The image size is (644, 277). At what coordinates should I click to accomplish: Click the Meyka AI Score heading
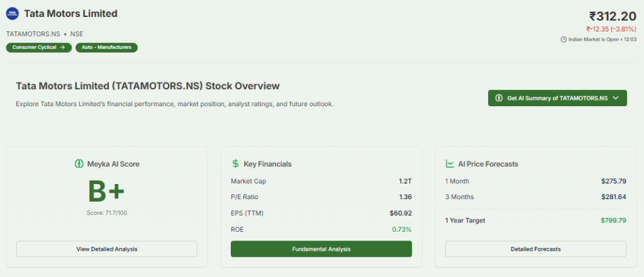(113, 164)
